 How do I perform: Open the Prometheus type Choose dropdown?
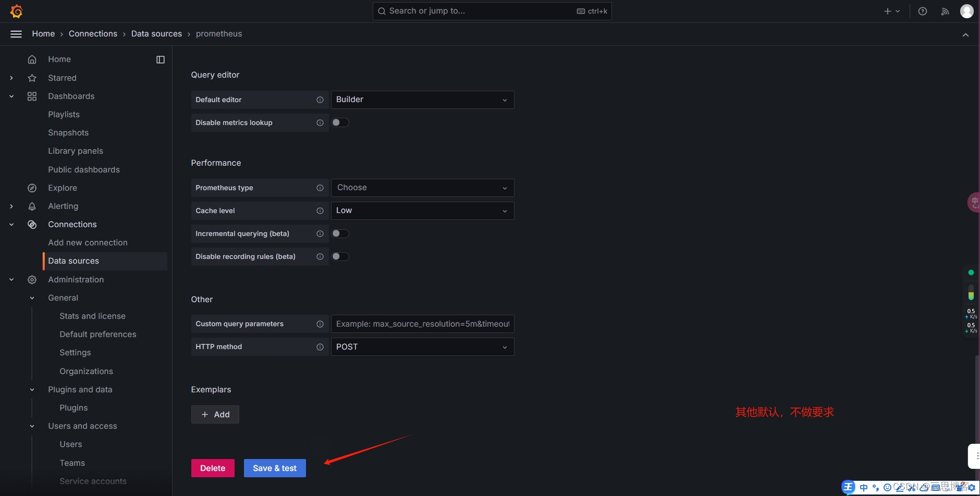point(423,188)
